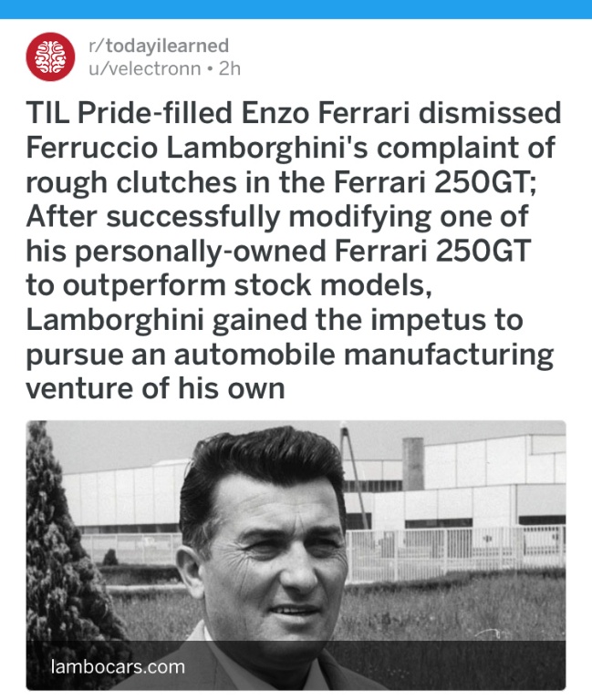View the u/velectronn user profile

(145, 68)
